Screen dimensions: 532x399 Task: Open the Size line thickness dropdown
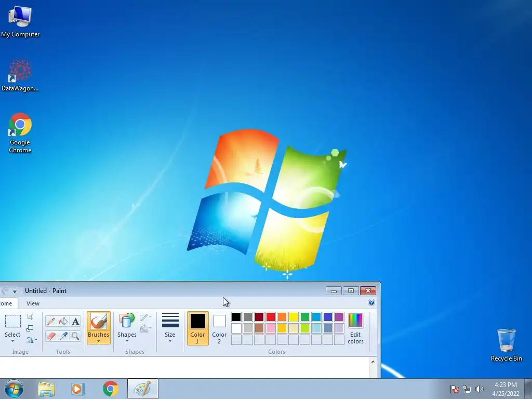[x=170, y=328]
